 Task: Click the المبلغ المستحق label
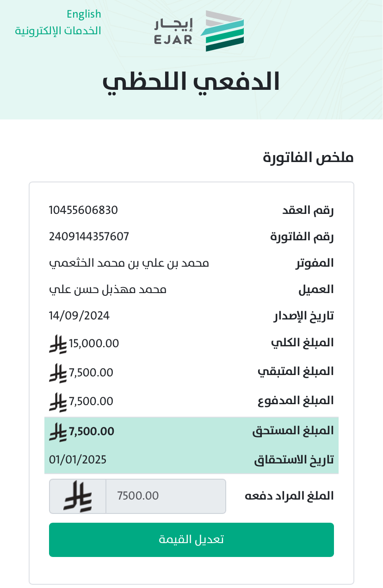[293, 431]
